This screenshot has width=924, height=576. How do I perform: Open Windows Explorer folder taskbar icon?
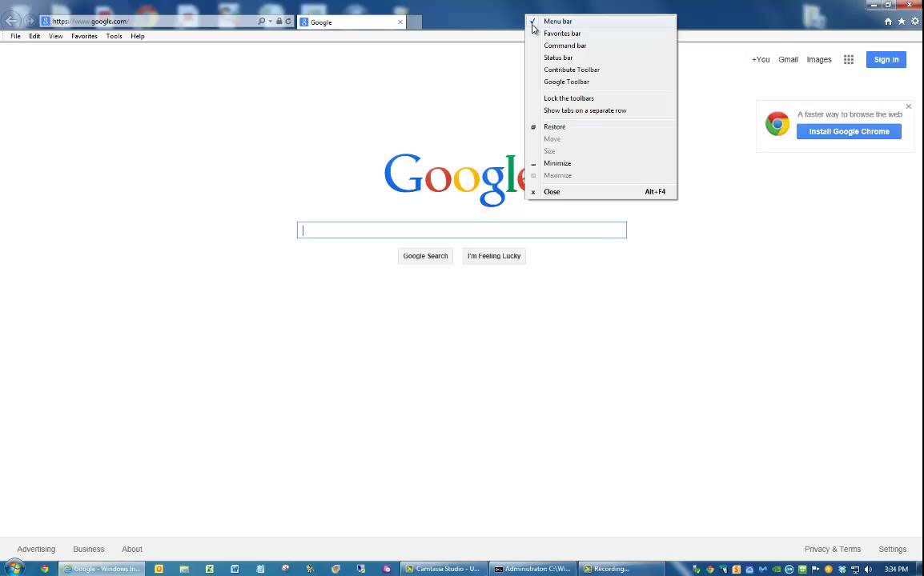(184, 569)
